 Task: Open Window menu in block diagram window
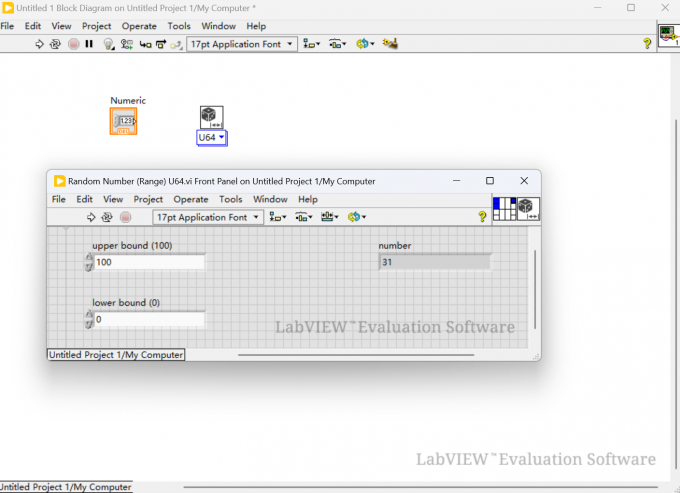pyautogui.click(x=219, y=26)
